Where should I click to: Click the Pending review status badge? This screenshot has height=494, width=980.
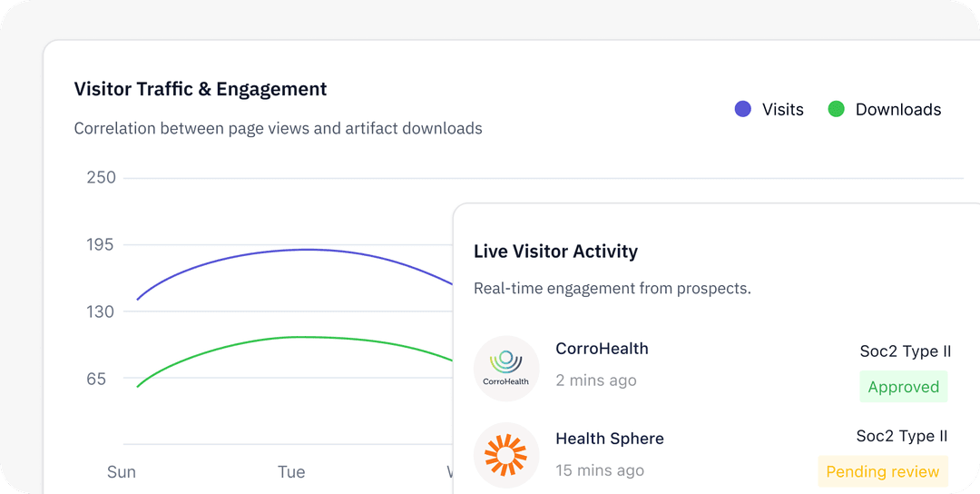coord(882,472)
